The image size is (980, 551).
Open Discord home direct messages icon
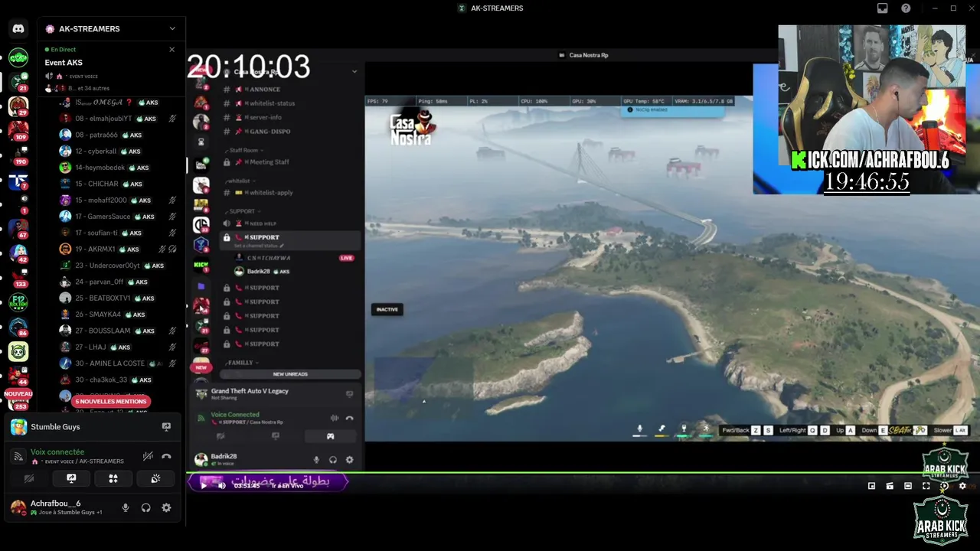pos(18,29)
